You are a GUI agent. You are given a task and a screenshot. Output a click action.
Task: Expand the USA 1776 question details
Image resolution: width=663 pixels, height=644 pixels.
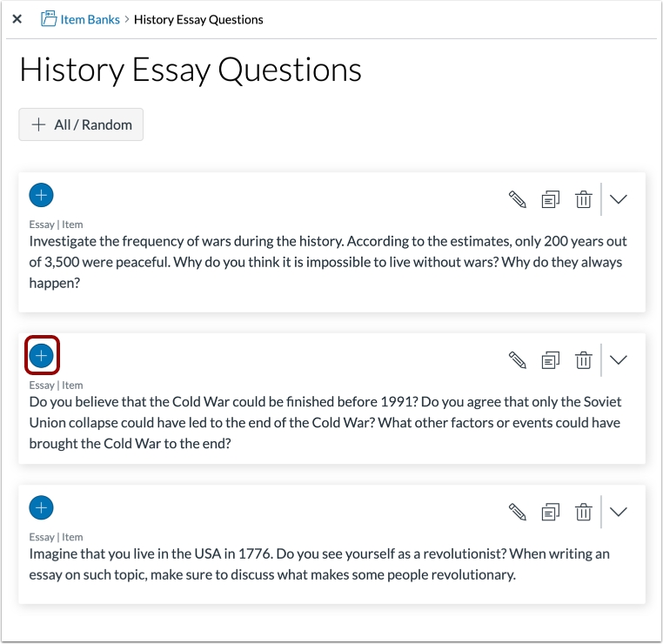[619, 512]
